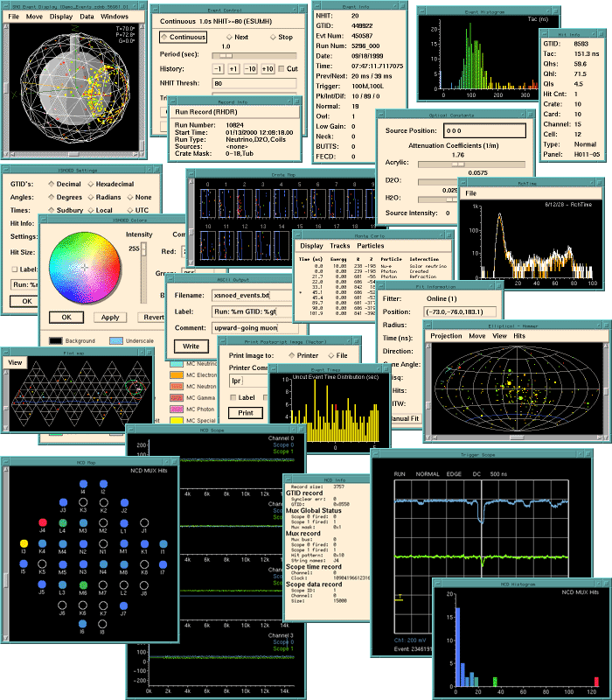The width and height of the screenshot is (612, 700).
Task: Open Data menu in Event Display window
Action: [87, 17]
